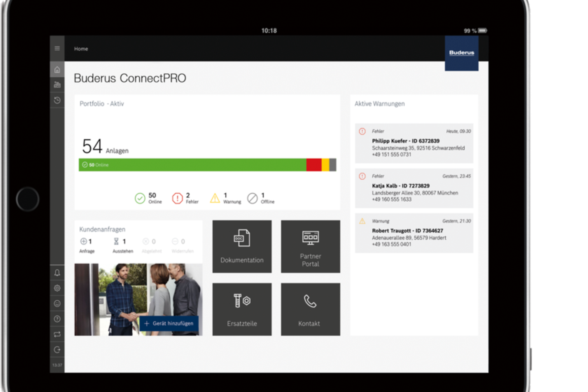
Task: Open notifications bell icon in sidebar
Action: (57, 272)
